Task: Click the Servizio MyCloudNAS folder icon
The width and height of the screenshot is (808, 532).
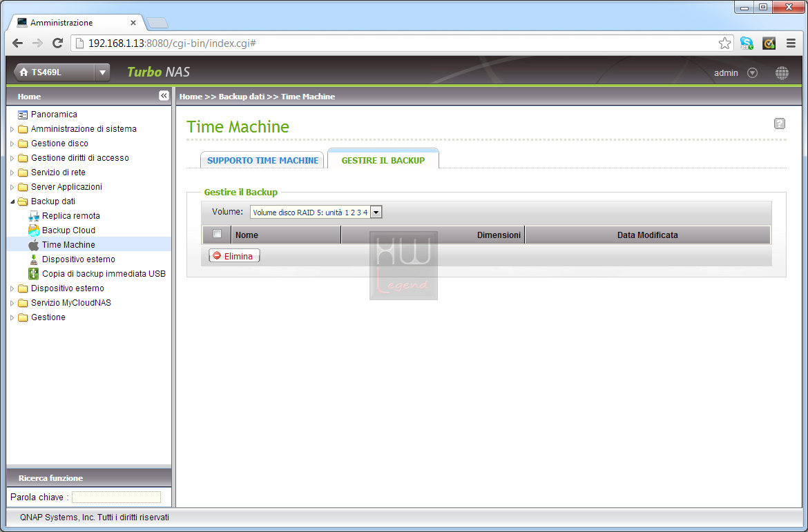Action: [23, 303]
